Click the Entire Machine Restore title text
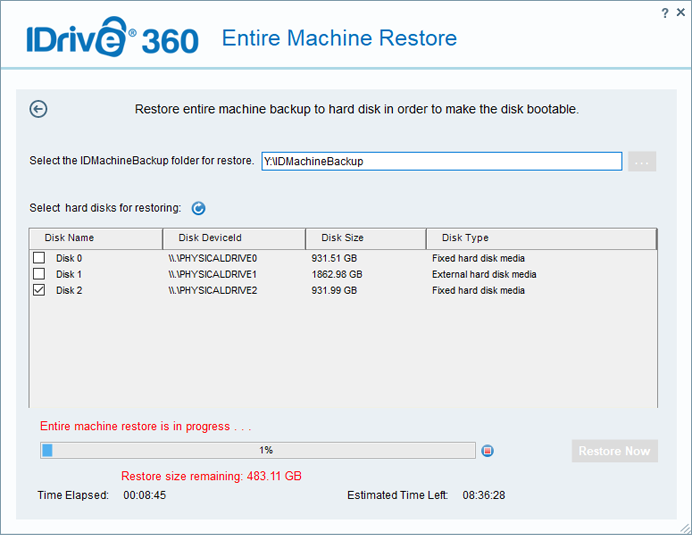 [x=339, y=38]
